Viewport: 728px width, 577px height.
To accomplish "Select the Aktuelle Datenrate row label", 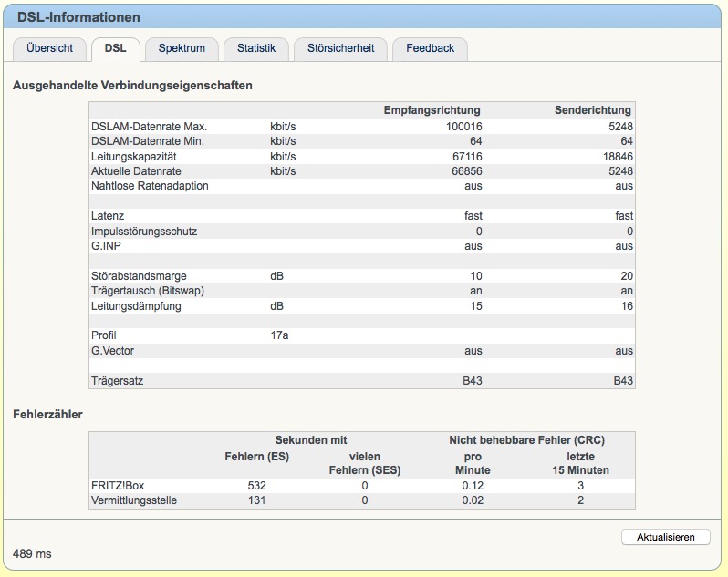I will [136, 171].
